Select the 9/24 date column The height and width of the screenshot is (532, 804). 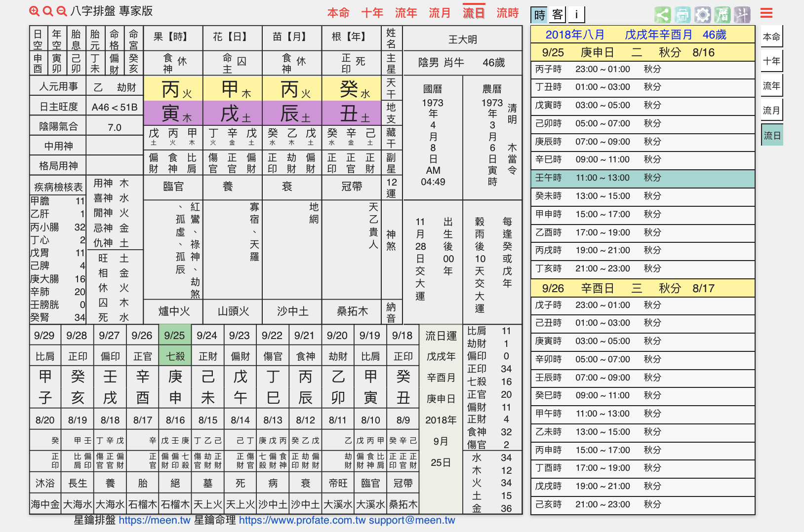pos(207,336)
